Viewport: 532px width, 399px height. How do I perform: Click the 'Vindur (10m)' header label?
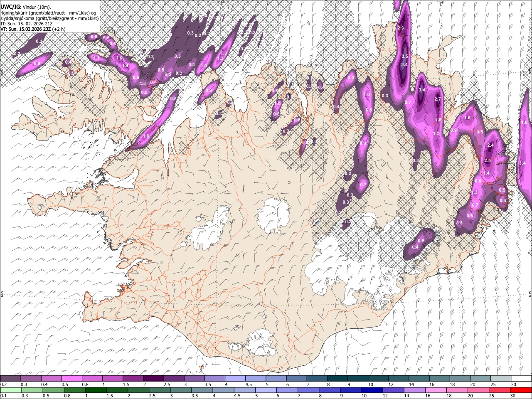tap(36, 7)
